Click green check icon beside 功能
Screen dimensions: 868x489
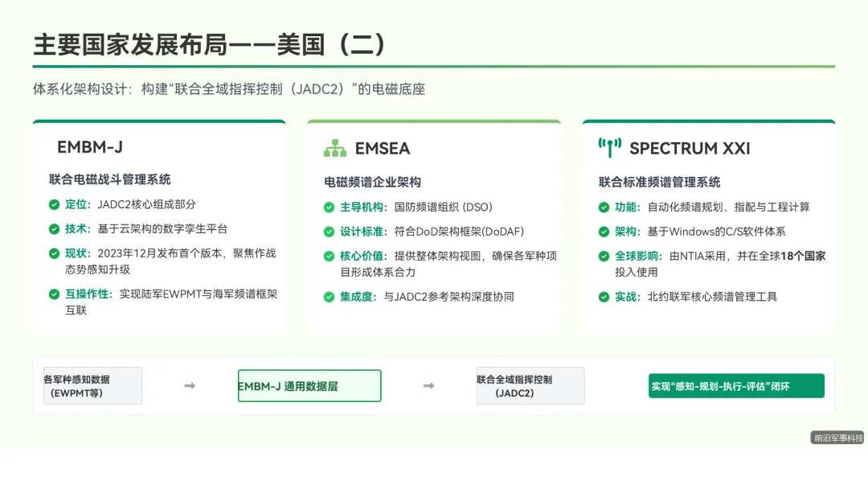604,208
